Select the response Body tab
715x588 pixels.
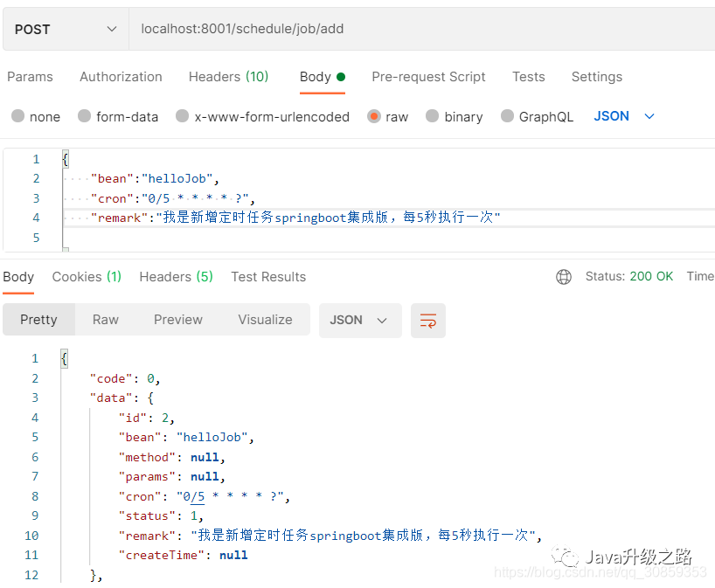pyautogui.click(x=18, y=277)
